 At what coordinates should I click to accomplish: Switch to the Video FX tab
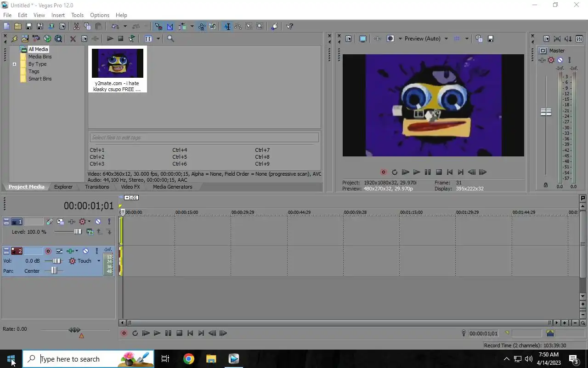[130, 187]
